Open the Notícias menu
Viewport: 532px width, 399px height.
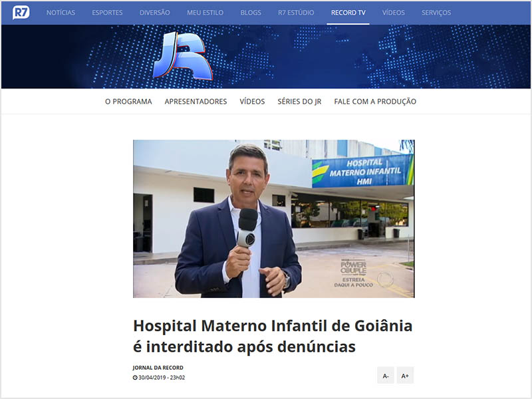click(x=61, y=13)
